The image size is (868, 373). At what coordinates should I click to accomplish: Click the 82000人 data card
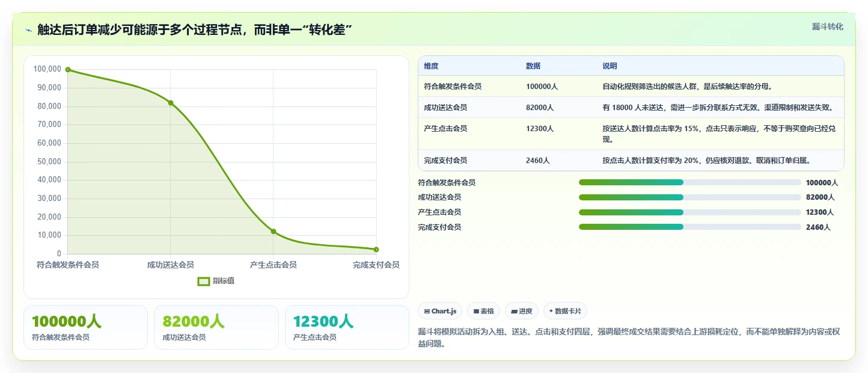[x=216, y=327]
